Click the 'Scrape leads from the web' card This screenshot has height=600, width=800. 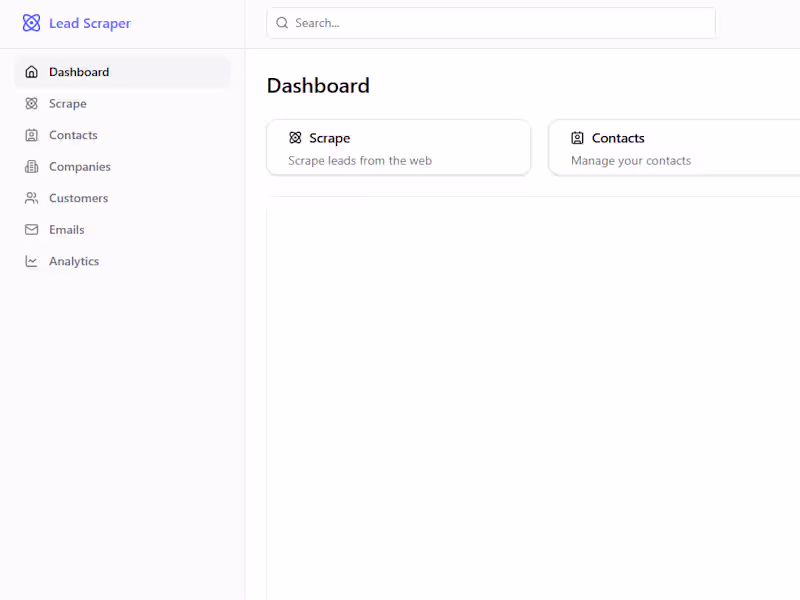[x=398, y=147]
